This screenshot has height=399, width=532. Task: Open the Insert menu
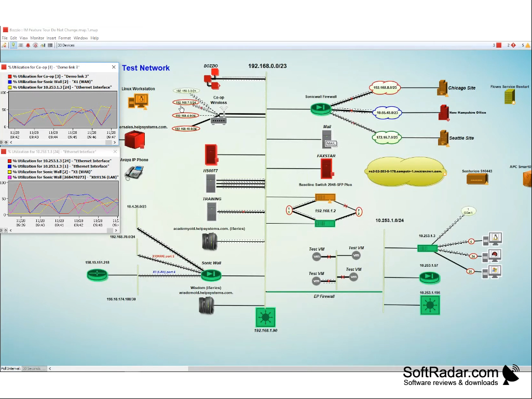tap(51, 38)
